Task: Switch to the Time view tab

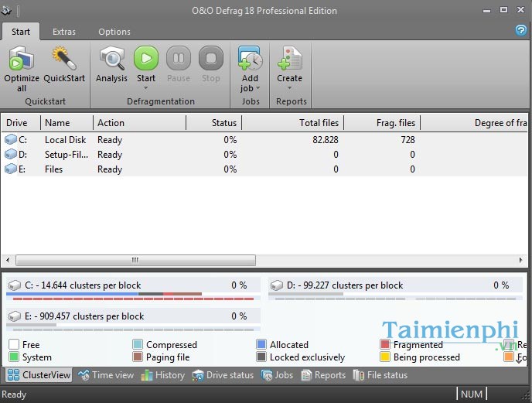Action: point(106,375)
